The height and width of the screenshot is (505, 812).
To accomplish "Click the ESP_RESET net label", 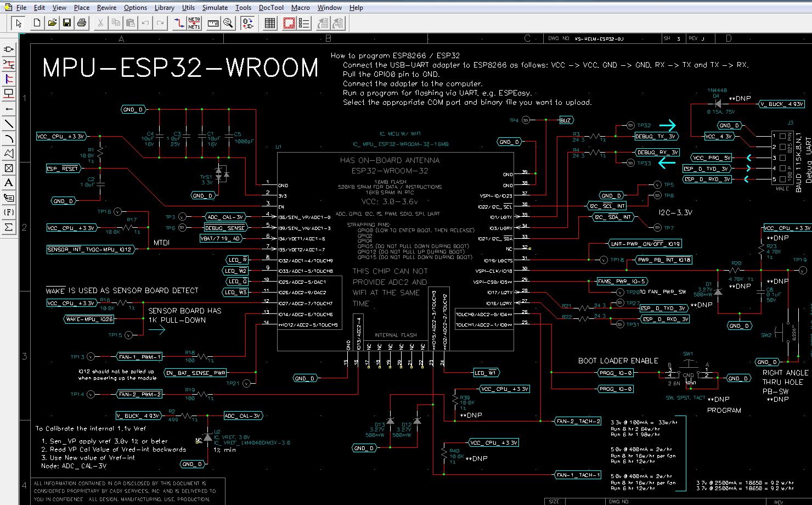I will tap(63, 169).
